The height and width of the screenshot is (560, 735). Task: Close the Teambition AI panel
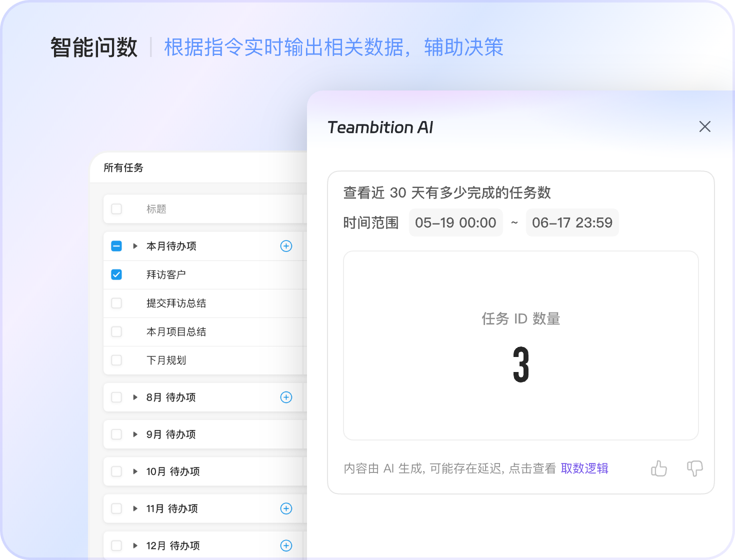pyautogui.click(x=704, y=126)
